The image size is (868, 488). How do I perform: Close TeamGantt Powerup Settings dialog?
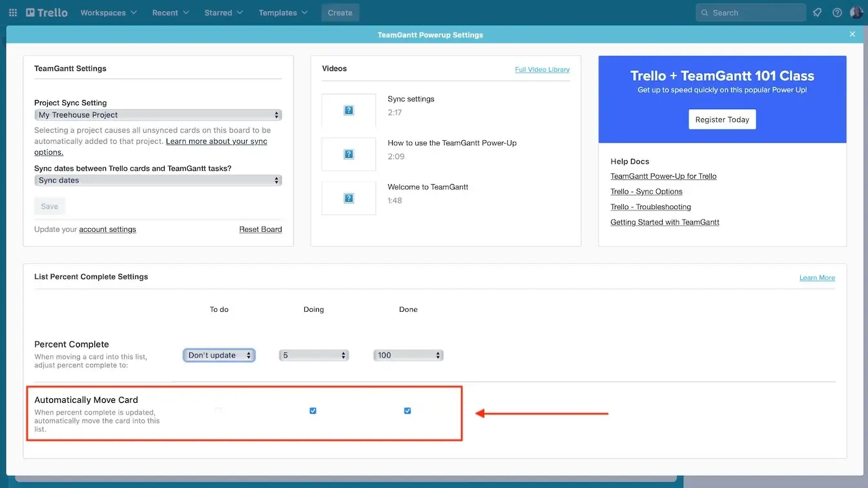tap(852, 34)
